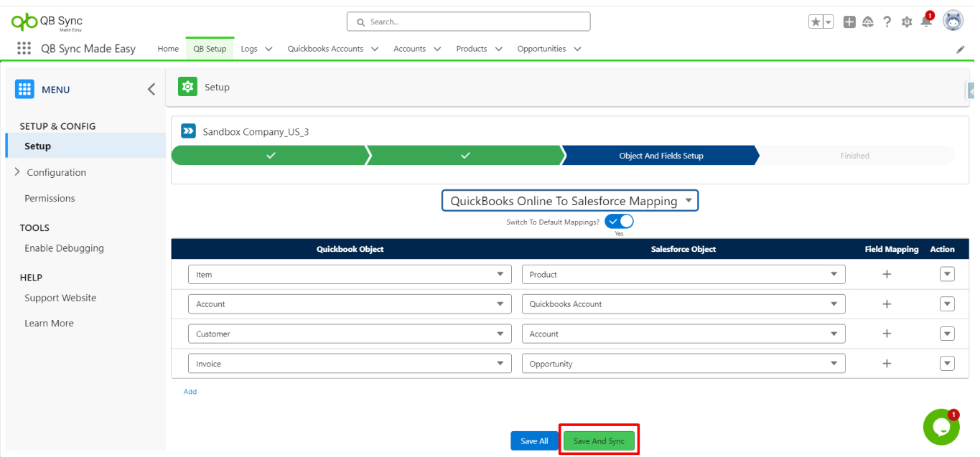Open the Customer Quickbook object dropdown
The image size is (980, 457).
(350, 334)
